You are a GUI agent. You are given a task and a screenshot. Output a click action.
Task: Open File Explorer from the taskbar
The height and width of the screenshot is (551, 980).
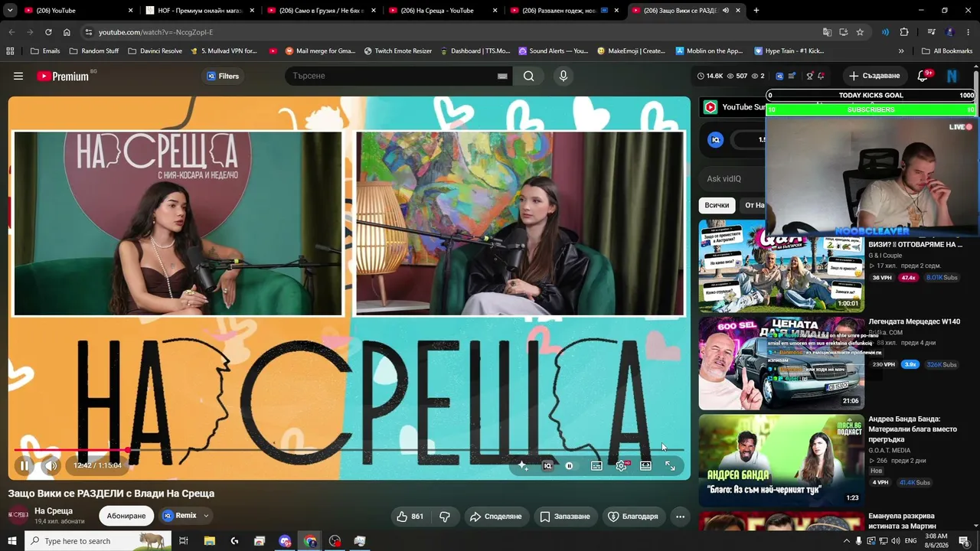pyautogui.click(x=209, y=541)
